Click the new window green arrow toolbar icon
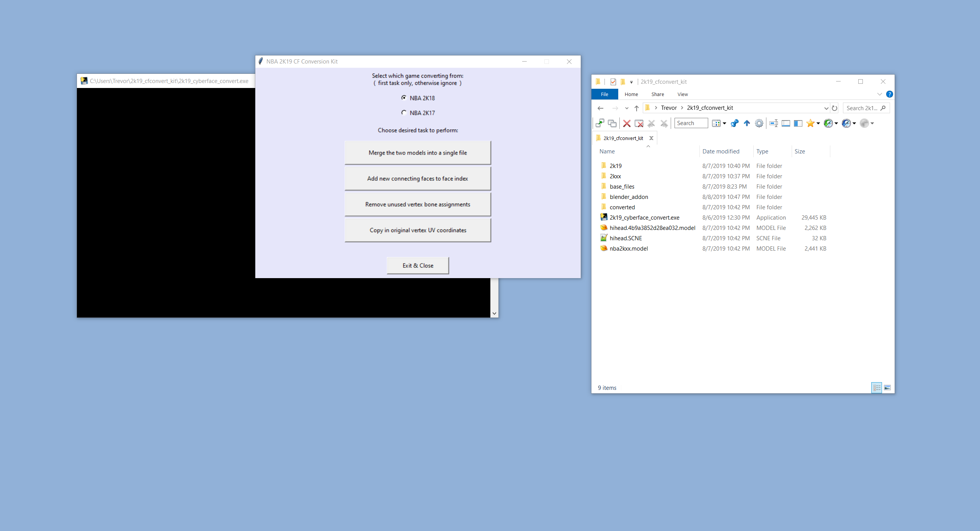The width and height of the screenshot is (980, 531). [x=600, y=123]
